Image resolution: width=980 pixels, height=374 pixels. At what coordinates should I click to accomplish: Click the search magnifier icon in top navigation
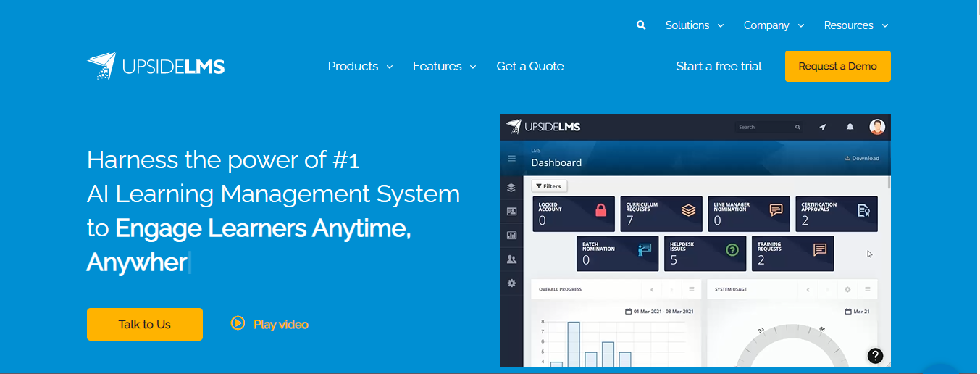(641, 25)
